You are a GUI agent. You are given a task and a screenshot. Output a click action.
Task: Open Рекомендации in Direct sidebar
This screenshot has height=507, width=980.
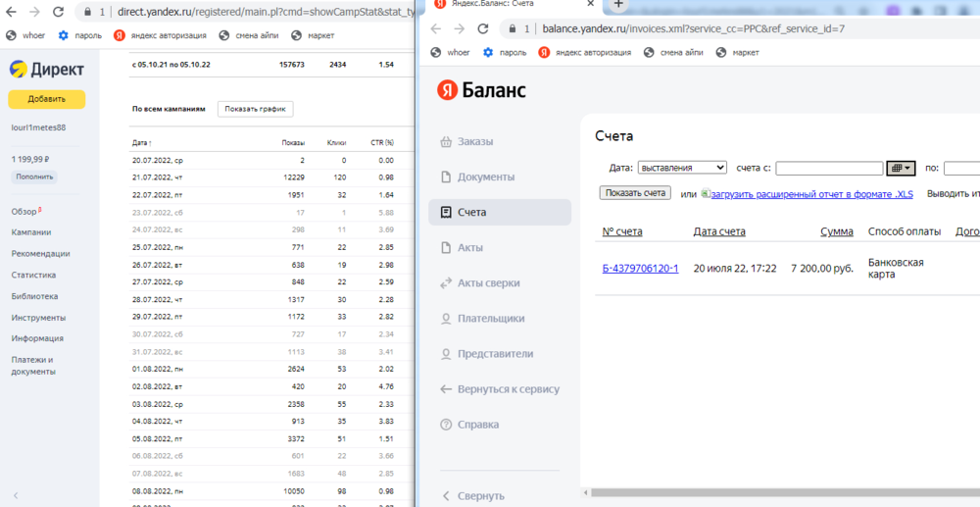[40, 254]
